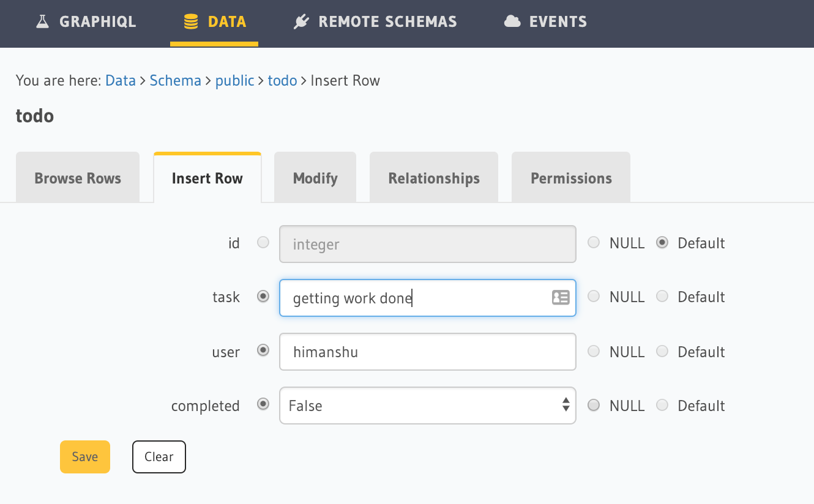Save the new todo row

[84, 456]
